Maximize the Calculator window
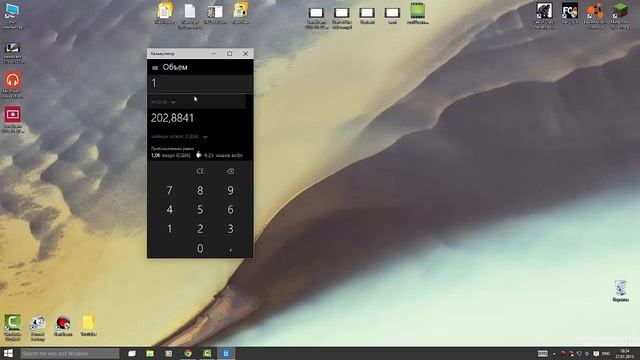The image size is (640, 360). point(229,53)
